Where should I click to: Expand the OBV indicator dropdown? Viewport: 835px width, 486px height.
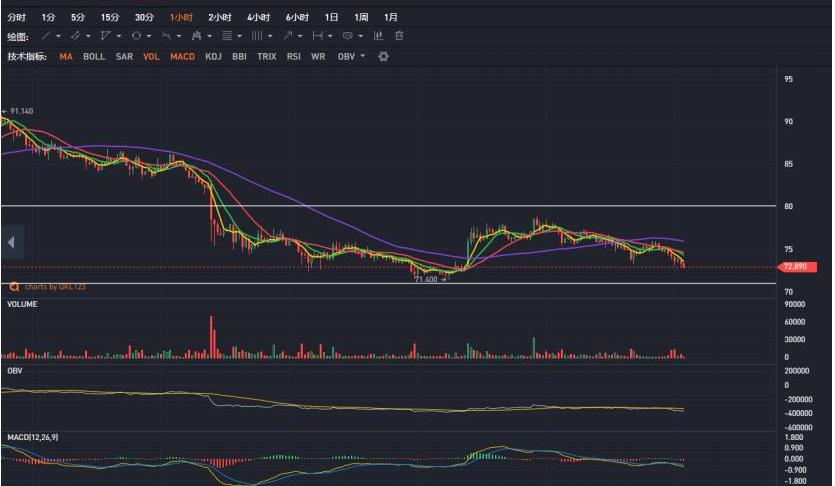(362, 57)
